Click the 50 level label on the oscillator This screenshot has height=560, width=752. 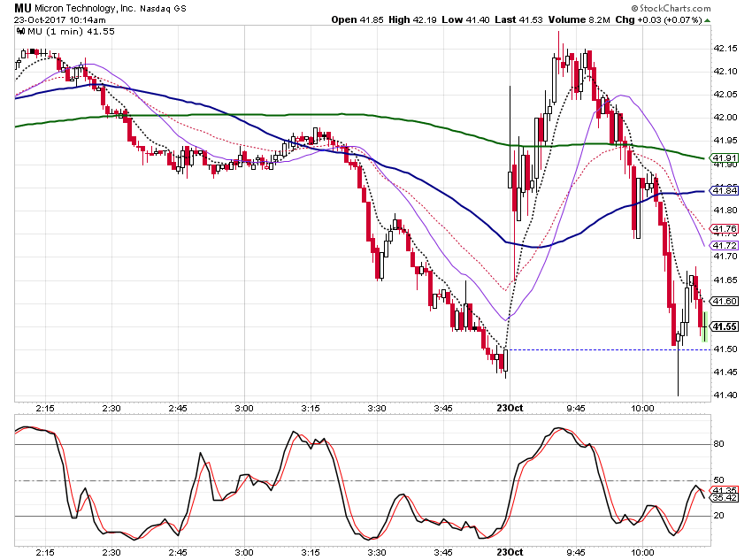point(719,479)
